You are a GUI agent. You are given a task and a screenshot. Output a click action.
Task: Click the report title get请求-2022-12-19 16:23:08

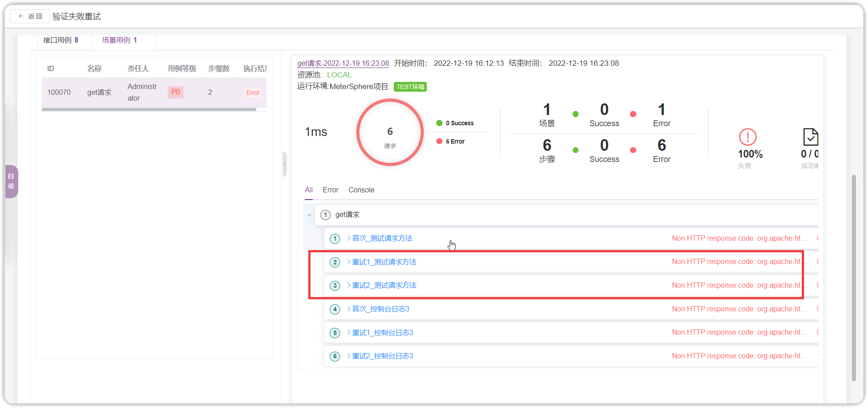343,64
